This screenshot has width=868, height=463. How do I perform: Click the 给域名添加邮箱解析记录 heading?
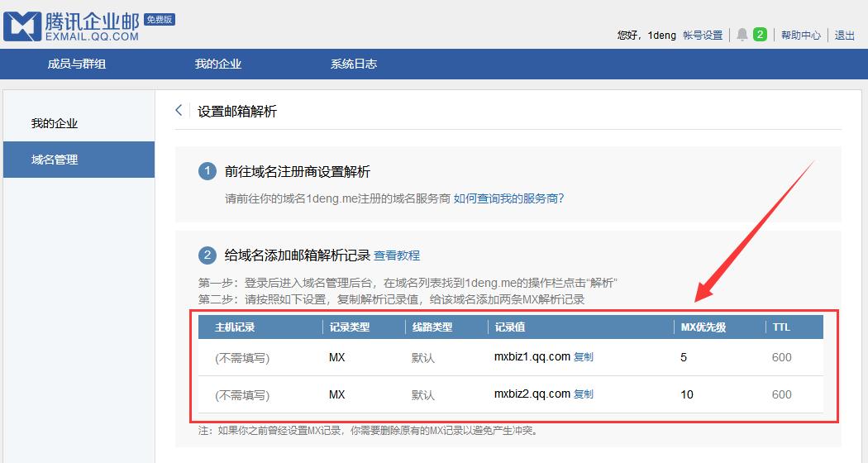298,255
